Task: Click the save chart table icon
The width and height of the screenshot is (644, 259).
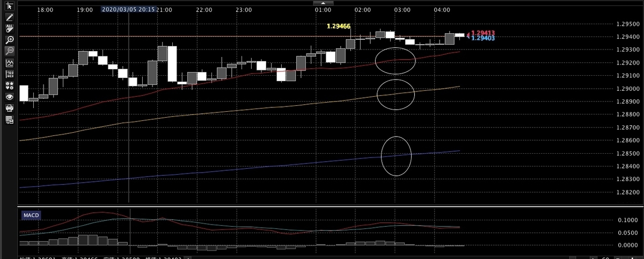Action: [x=10, y=120]
